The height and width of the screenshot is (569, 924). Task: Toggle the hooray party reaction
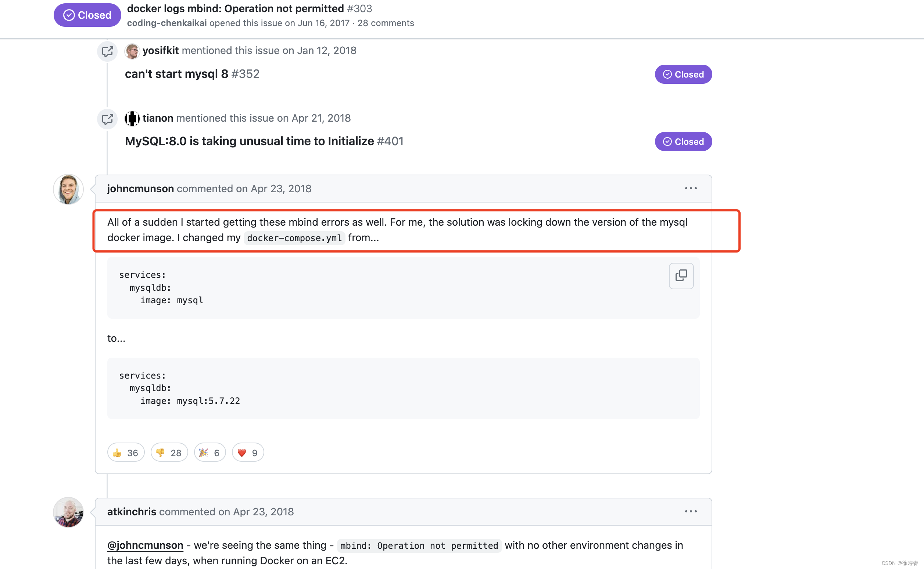tap(209, 452)
